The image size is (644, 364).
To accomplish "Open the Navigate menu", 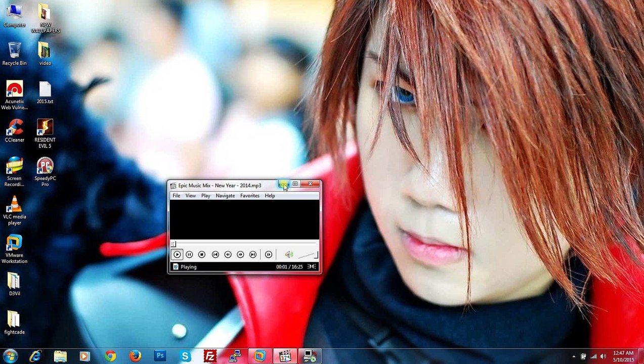I will pyautogui.click(x=225, y=196).
